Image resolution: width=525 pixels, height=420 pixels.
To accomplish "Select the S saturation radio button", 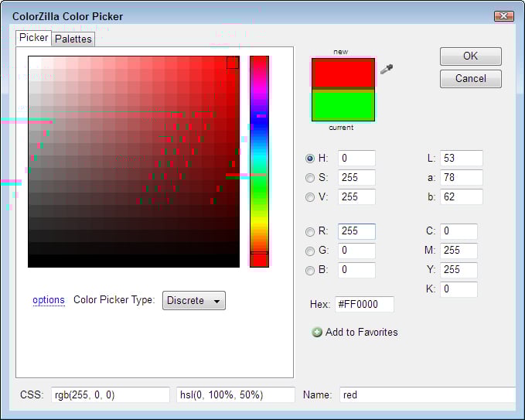I will tap(310, 178).
